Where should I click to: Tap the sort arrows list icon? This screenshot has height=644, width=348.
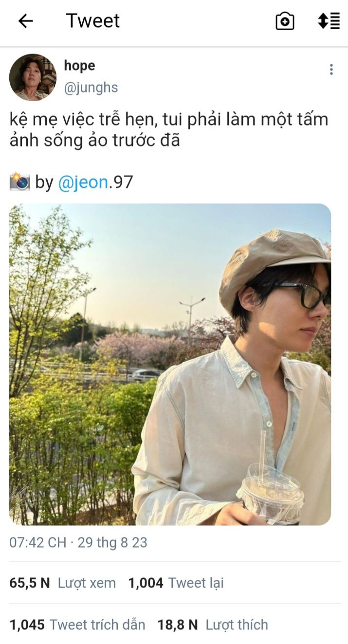coord(329,21)
